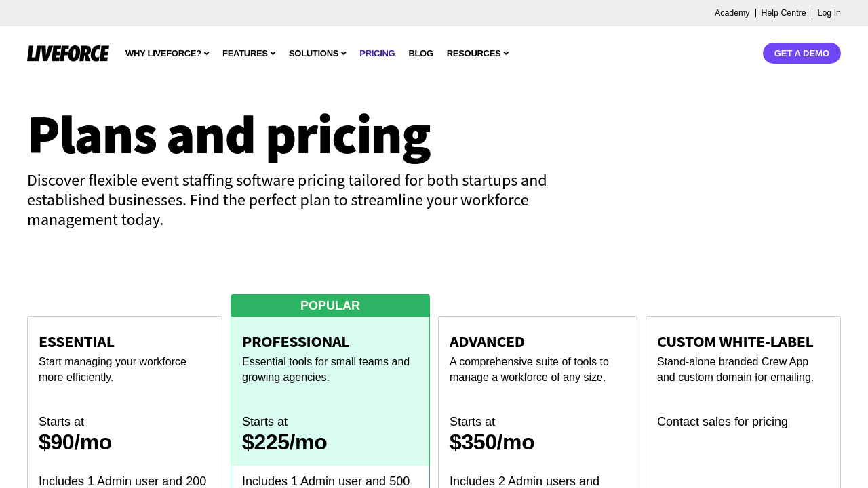Click the $90/mo price

[x=75, y=442]
